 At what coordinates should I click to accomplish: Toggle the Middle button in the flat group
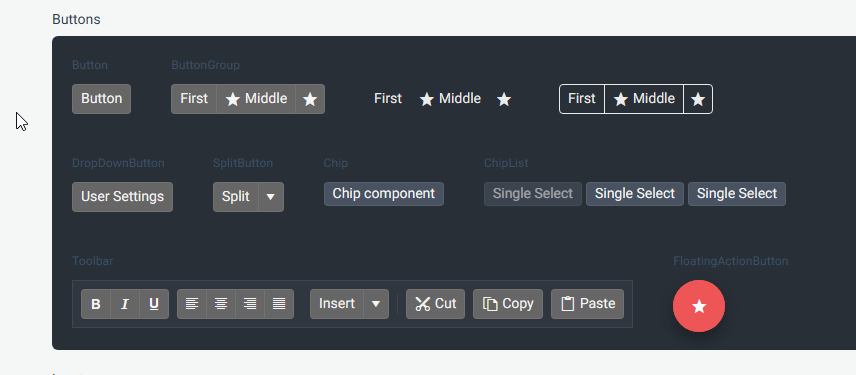[x=450, y=99]
